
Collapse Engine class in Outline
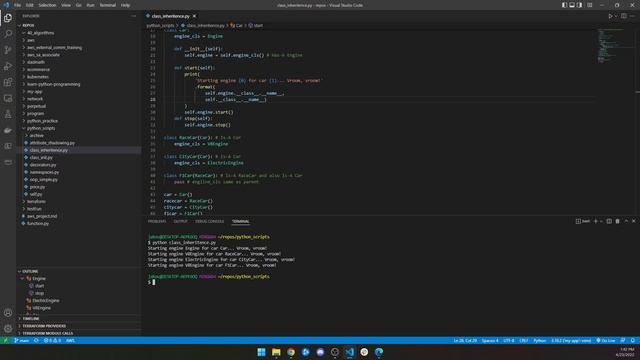[x=22, y=278]
